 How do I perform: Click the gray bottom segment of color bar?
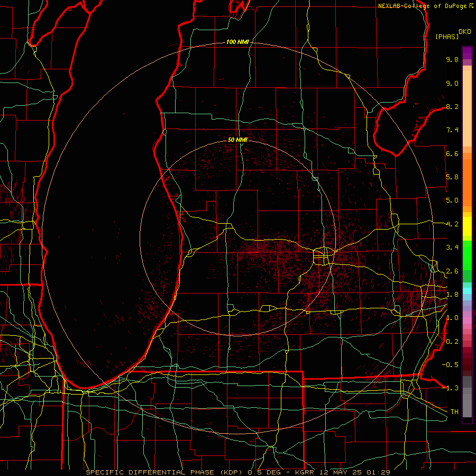(x=467, y=404)
